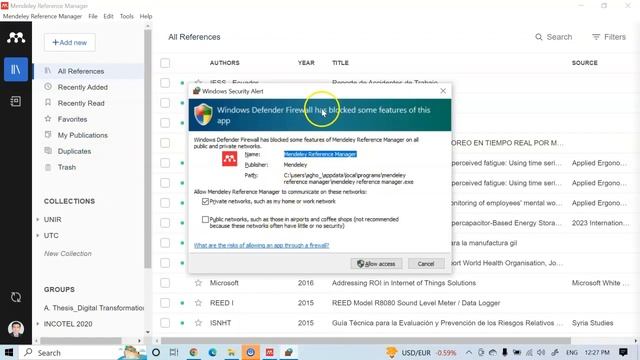Open Microsoft Edge from taskbar
This screenshot has height=360, width=640.
212,352
